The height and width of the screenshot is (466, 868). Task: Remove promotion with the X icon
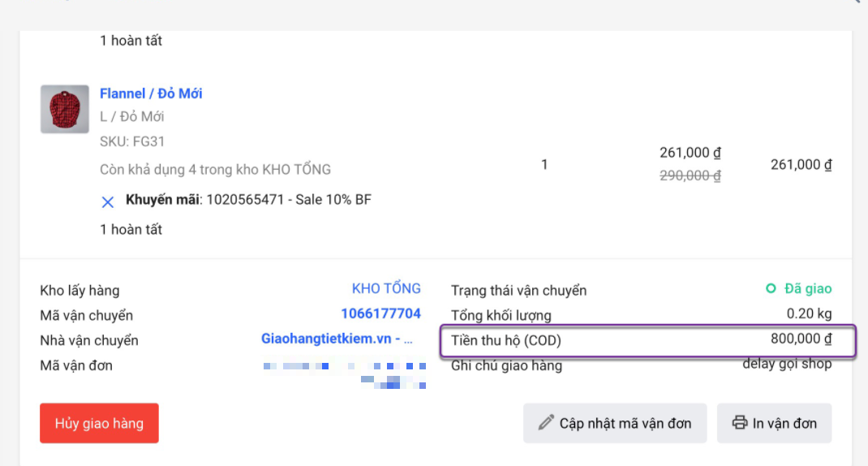pos(108,201)
